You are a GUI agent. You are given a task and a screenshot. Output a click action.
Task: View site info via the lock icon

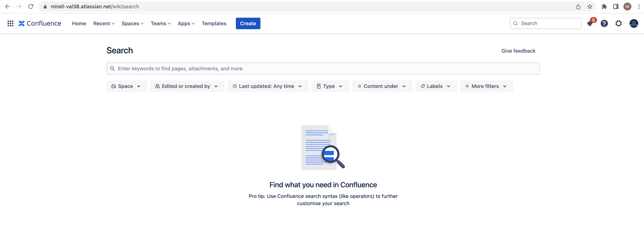click(45, 6)
